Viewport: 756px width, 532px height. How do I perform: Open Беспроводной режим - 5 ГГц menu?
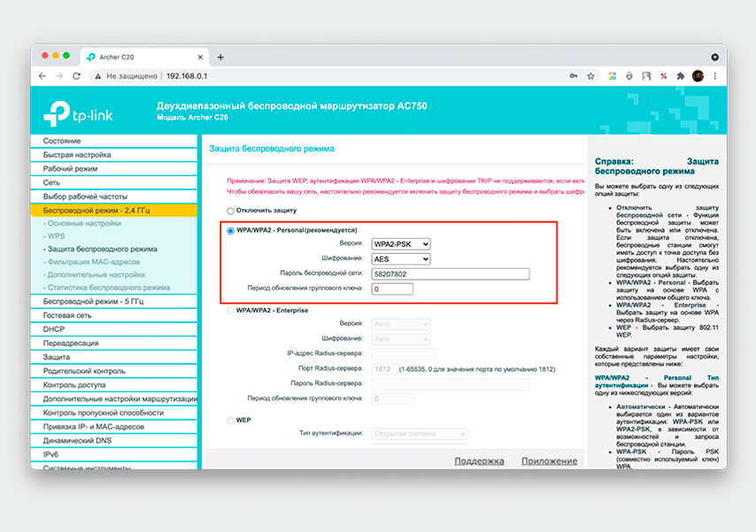pos(114,302)
